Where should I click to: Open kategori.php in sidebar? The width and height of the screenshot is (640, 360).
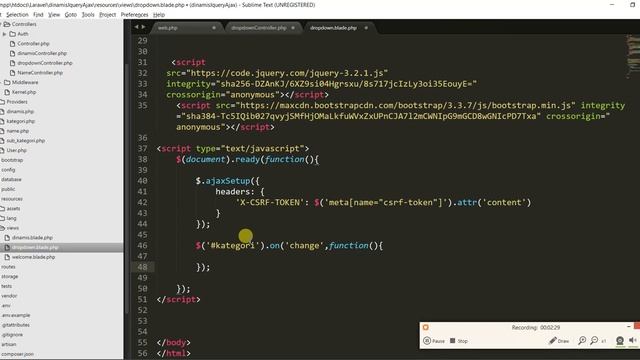[x=20, y=122]
